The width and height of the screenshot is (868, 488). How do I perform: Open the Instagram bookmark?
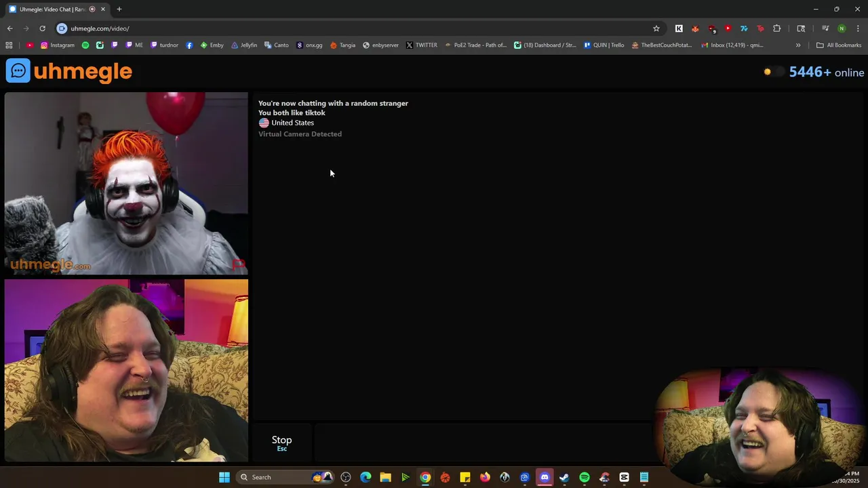click(58, 45)
